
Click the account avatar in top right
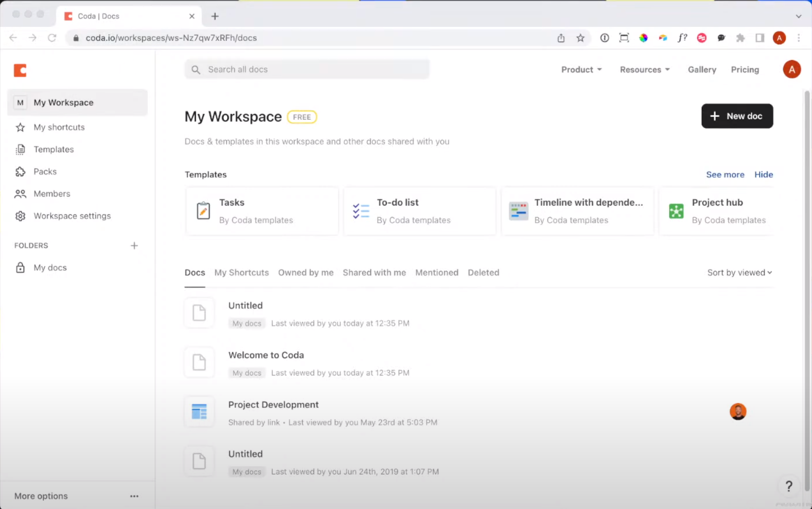791,69
